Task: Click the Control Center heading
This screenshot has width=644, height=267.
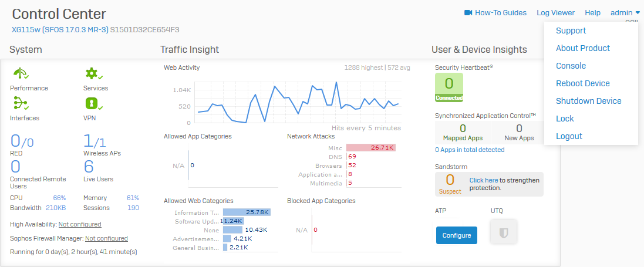Action: [x=59, y=14]
